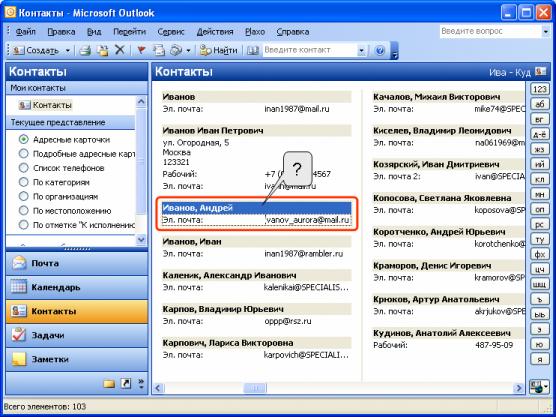The width and height of the screenshot is (556, 417).
Task: Click contacts icon in header beside Ива - Куд
Action: pyautogui.click(x=541, y=72)
